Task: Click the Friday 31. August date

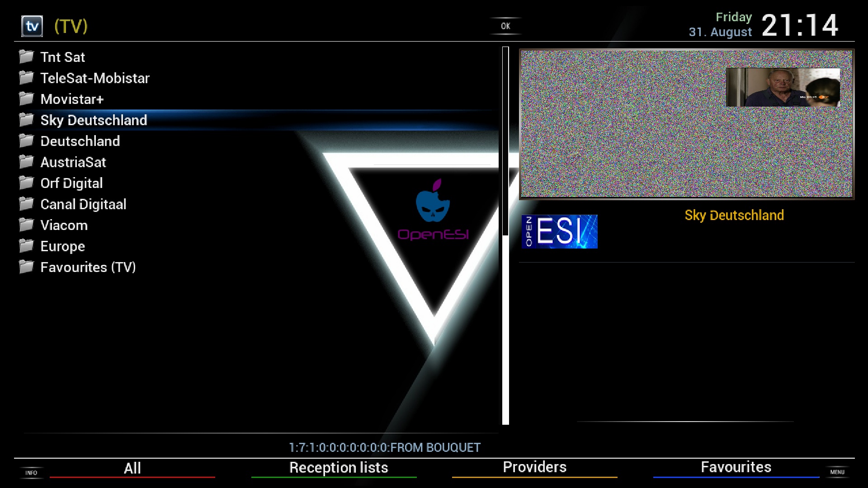Action: pyautogui.click(x=720, y=24)
